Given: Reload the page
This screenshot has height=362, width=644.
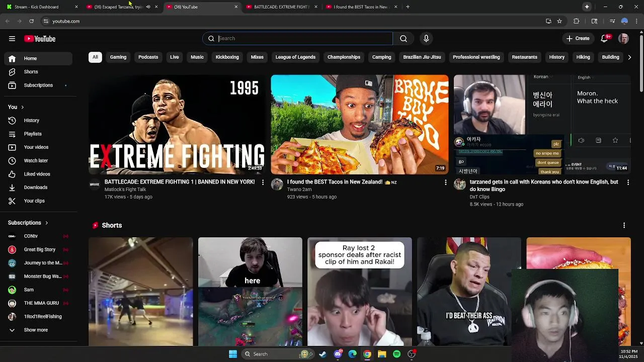Looking at the screenshot, I should coord(31,21).
